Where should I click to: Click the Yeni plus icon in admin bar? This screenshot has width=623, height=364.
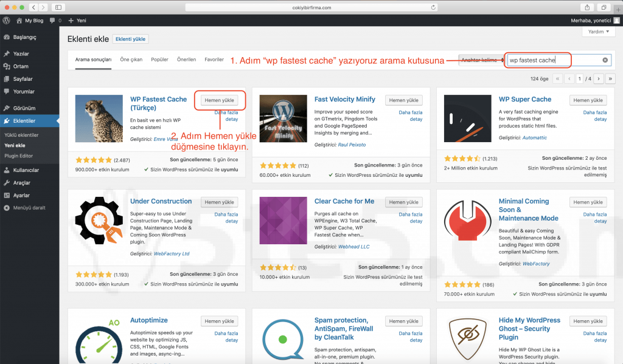pos(72,20)
